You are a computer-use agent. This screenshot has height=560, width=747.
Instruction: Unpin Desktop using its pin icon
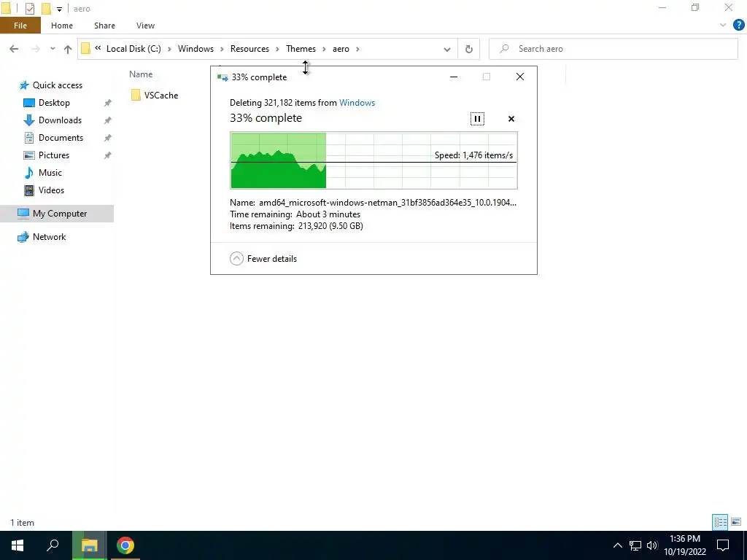coord(108,103)
